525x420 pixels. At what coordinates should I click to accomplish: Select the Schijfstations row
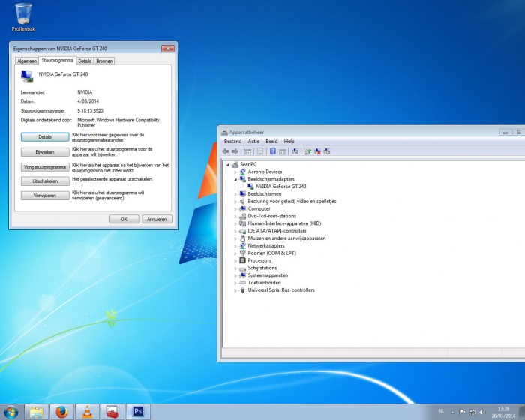(262, 268)
